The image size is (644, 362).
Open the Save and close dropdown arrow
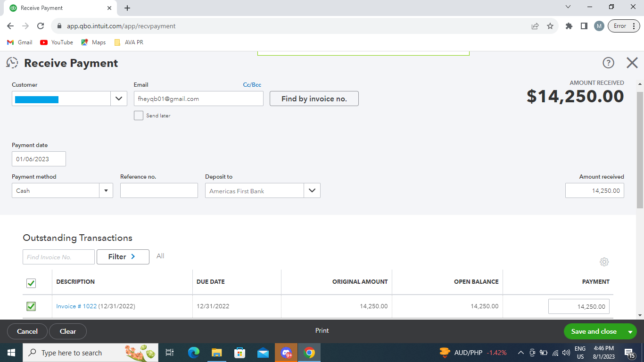[630, 332]
